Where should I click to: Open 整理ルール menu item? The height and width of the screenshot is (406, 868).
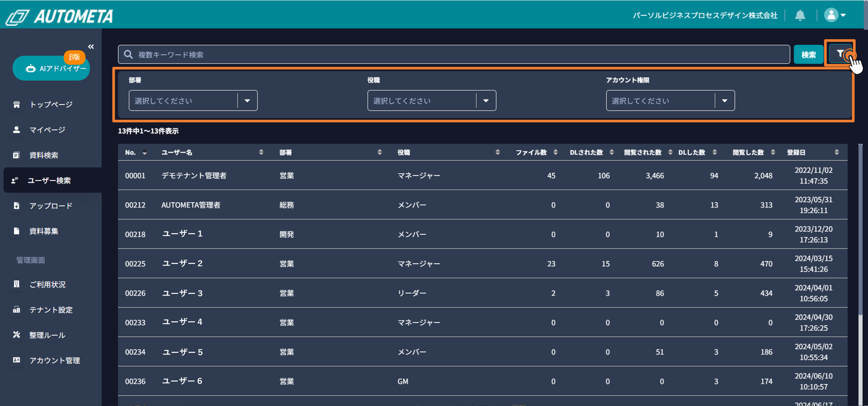pyautogui.click(x=48, y=335)
